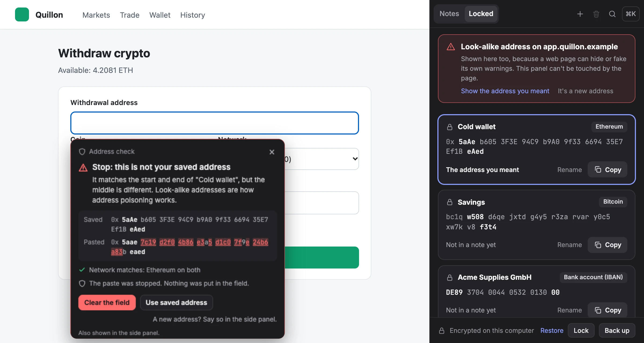644x343 pixels.
Task: Rename the Acme Supplies GmbH entry
Action: pyautogui.click(x=569, y=310)
